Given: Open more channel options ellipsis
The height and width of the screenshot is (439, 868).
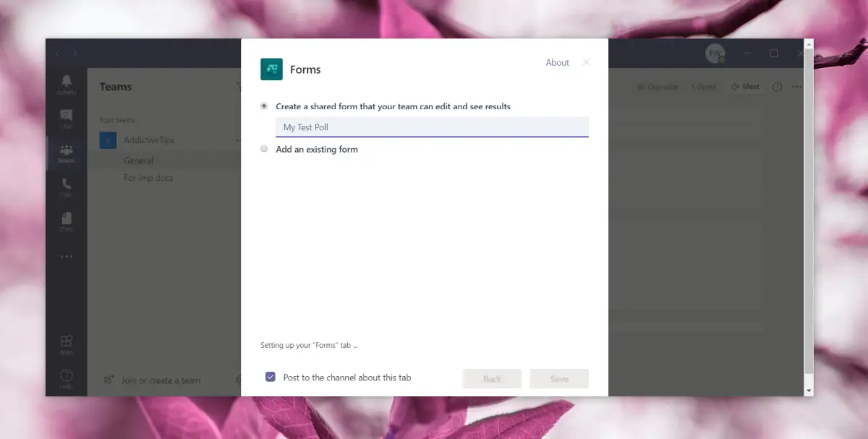Looking at the screenshot, I should click(797, 87).
